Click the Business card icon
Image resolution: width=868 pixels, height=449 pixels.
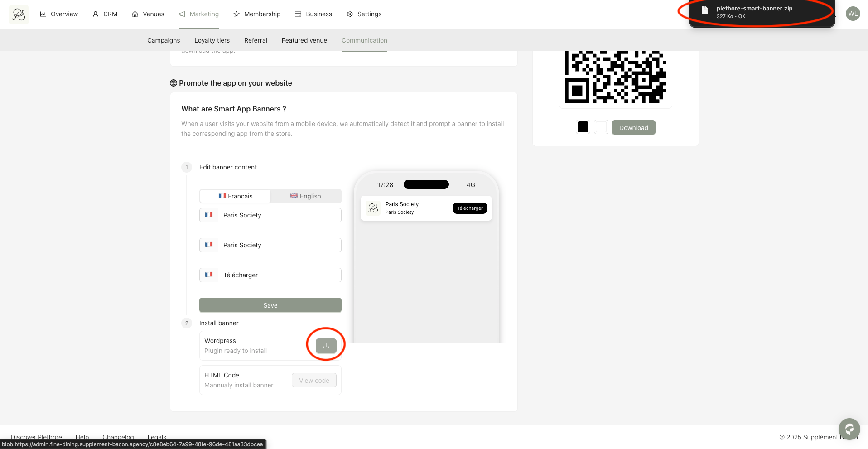tap(298, 14)
